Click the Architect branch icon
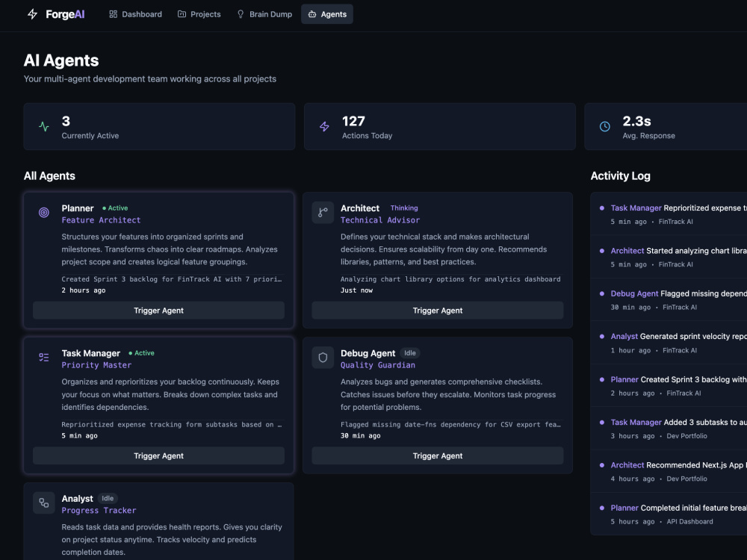 (323, 212)
